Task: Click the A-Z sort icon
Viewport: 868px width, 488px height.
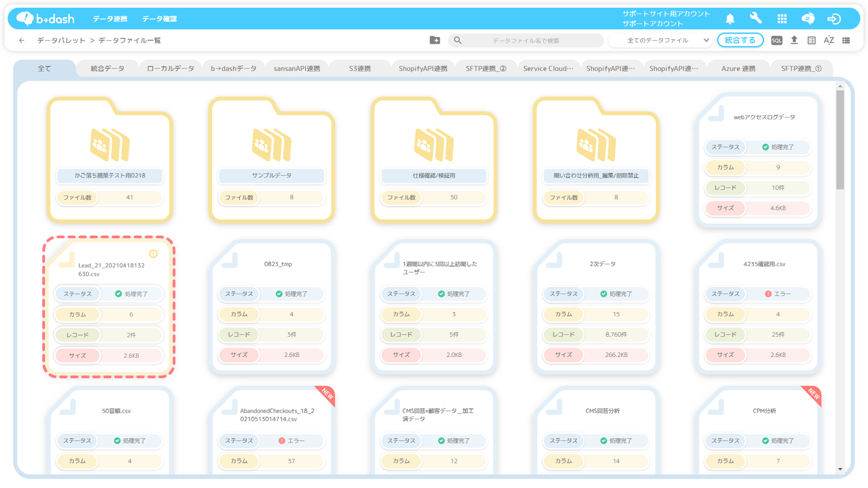Action: click(829, 40)
